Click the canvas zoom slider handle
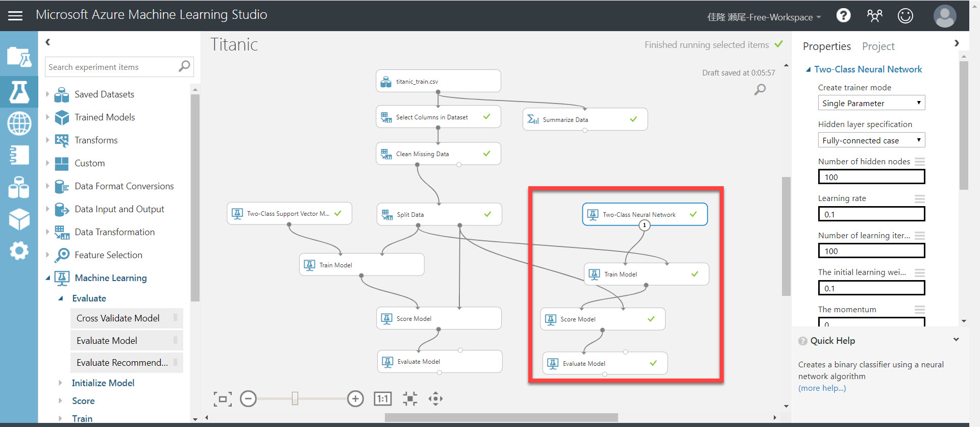The width and height of the screenshot is (980, 427). 295,398
